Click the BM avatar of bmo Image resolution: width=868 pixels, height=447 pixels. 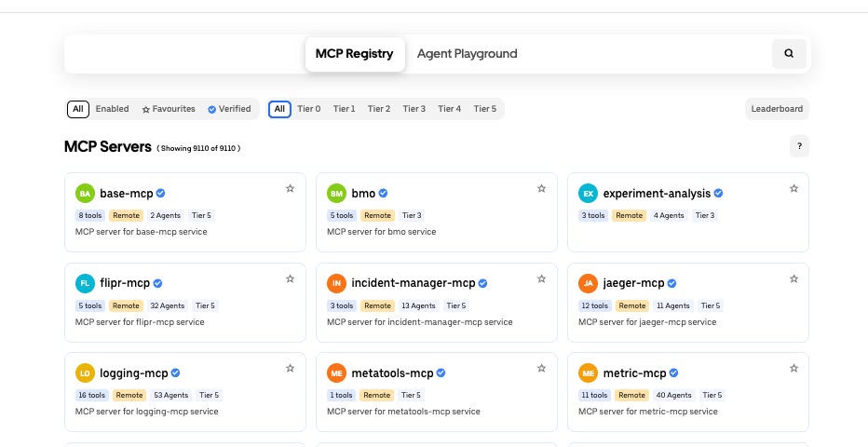(336, 194)
